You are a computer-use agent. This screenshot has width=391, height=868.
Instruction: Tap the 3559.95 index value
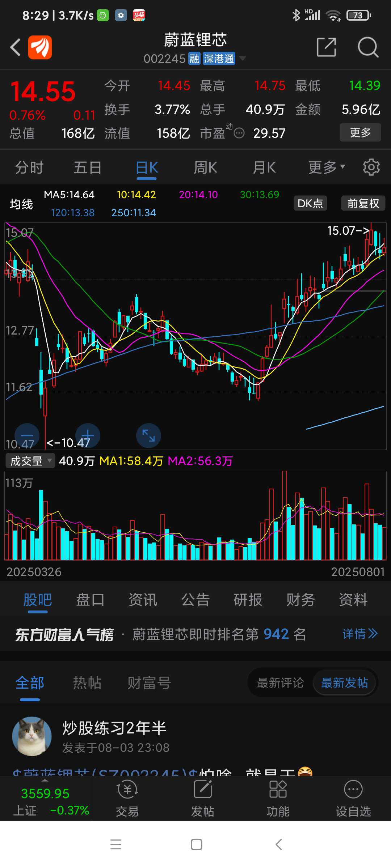(x=45, y=793)
